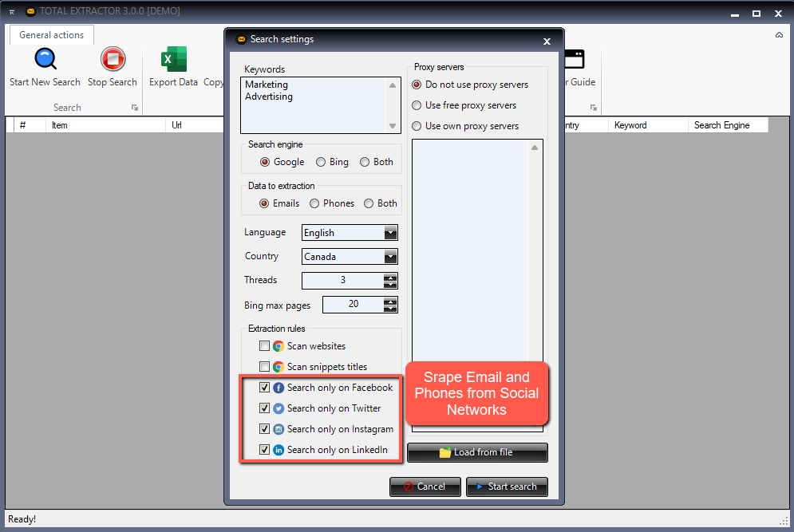794x532 pixels.
Task: Click the proxy list scroll up arrow
Action: point(535,148)
